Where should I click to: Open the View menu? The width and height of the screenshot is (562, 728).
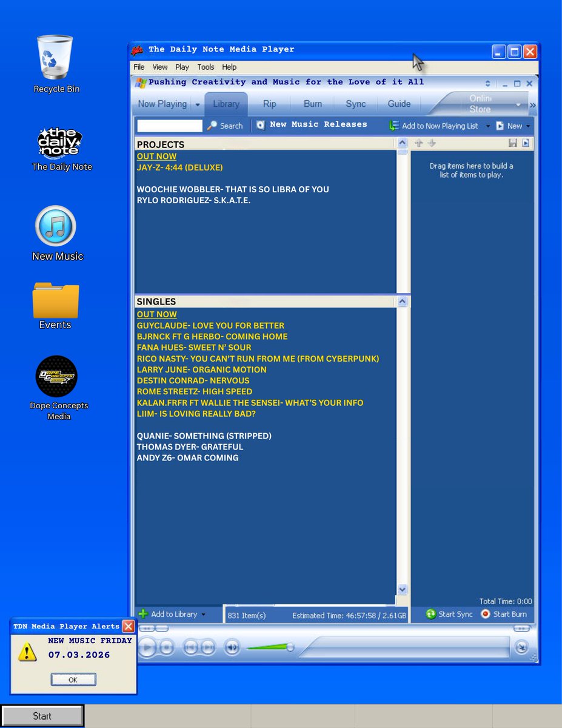(160, 67)
